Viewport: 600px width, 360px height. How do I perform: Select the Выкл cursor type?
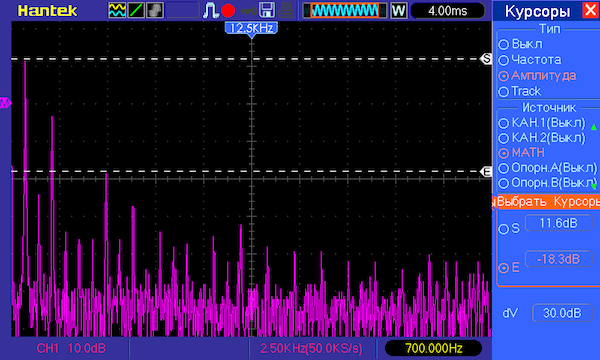520,44
